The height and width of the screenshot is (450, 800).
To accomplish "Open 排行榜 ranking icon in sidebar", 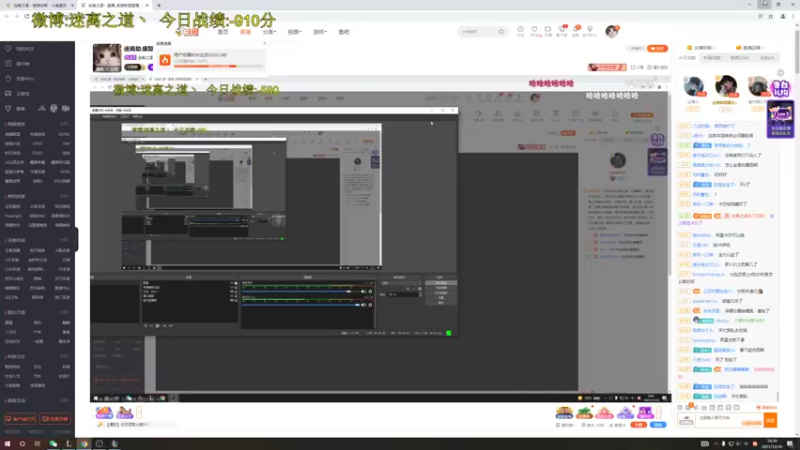I will pyautogui.click(x=8, y=64).
